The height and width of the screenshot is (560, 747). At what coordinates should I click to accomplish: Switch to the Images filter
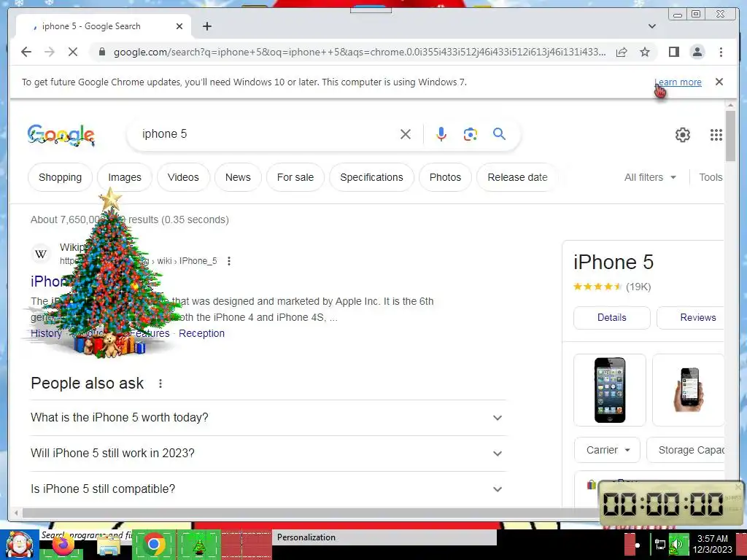click(x=124, y=177)
